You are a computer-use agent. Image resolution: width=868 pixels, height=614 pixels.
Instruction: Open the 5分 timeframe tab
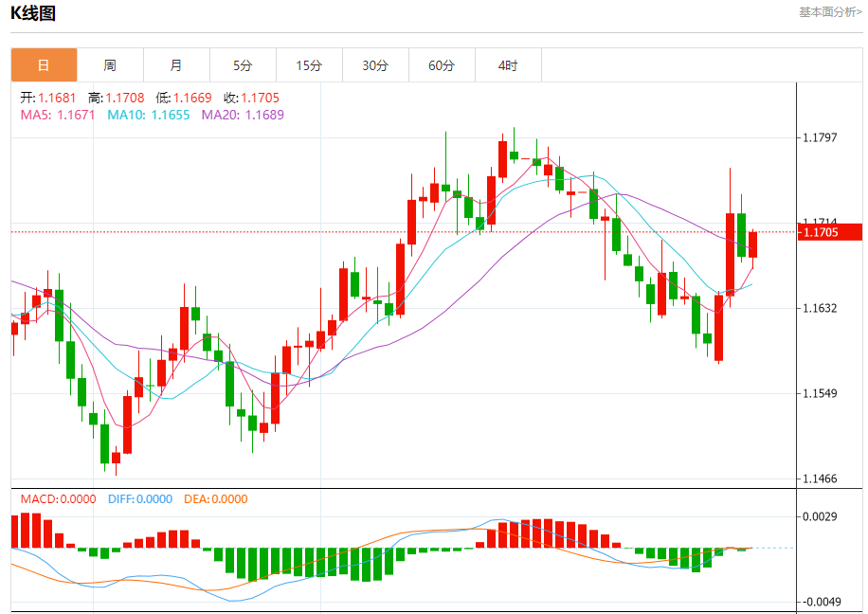click(243, 65)
